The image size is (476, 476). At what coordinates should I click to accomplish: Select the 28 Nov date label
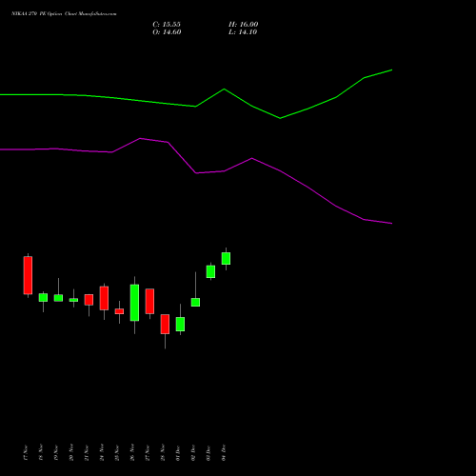tap(163, 452)
